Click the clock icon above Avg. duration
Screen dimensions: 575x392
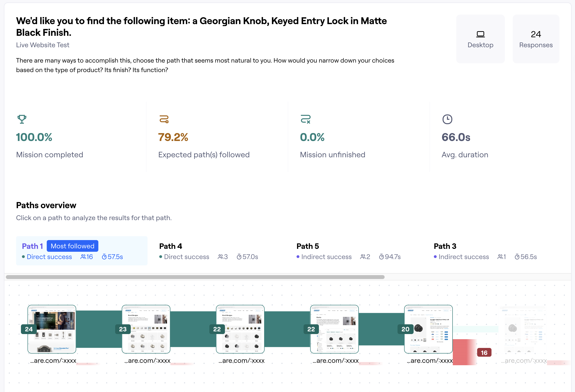(448, 120)
